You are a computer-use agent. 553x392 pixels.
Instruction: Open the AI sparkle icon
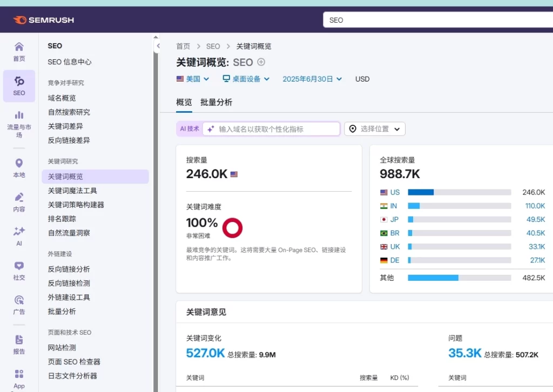pyautogui.click(x=19, y=231)
